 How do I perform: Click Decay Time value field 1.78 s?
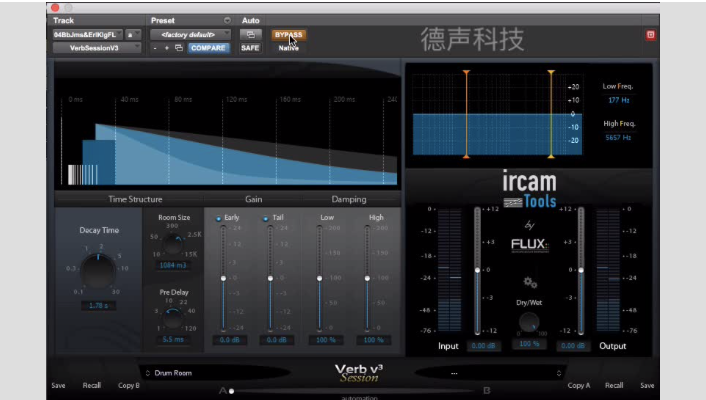(x=98, y=306)
